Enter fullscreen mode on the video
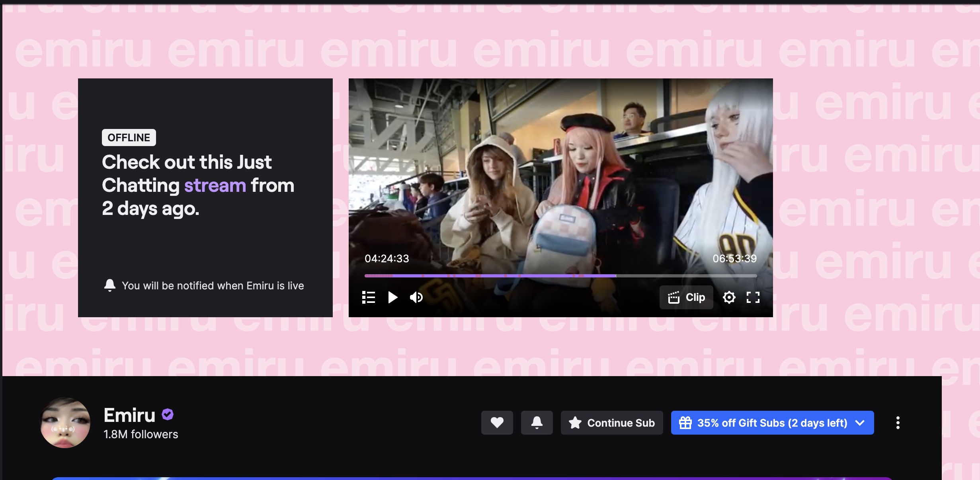Screen dimensions: 980x480 753,297
